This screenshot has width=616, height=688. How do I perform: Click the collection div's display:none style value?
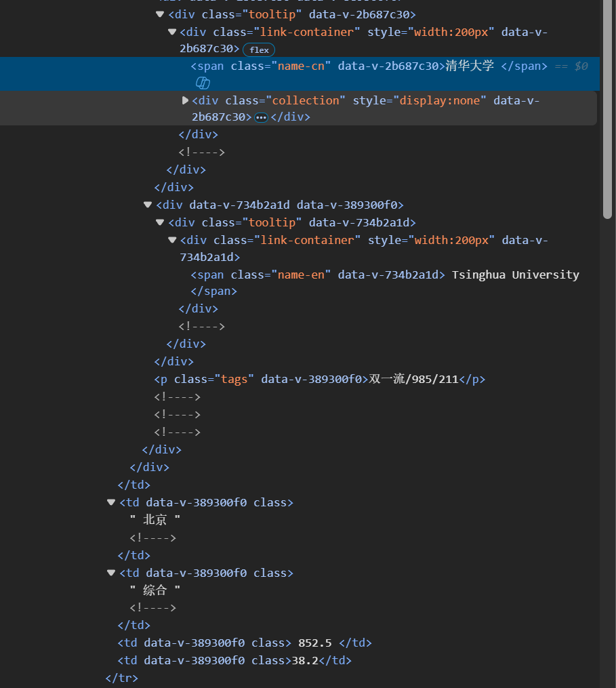pos(440,100)
